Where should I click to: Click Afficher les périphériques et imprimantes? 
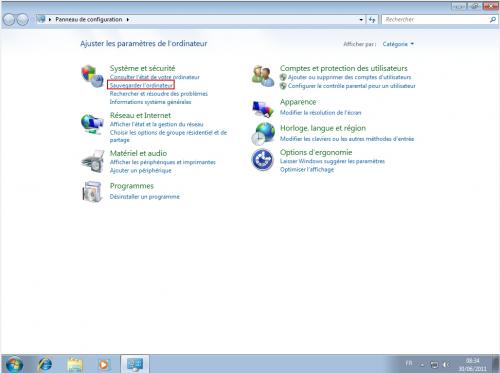coord(163,162)
